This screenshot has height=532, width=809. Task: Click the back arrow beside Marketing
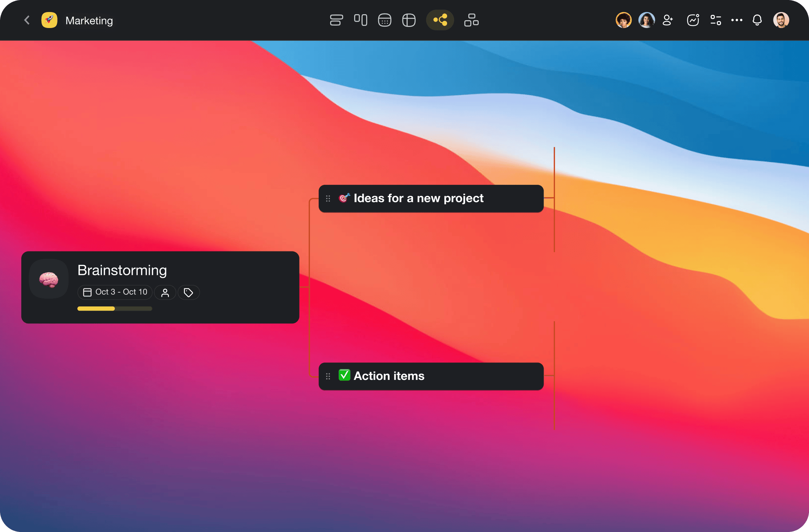click(x=27, y=20)
